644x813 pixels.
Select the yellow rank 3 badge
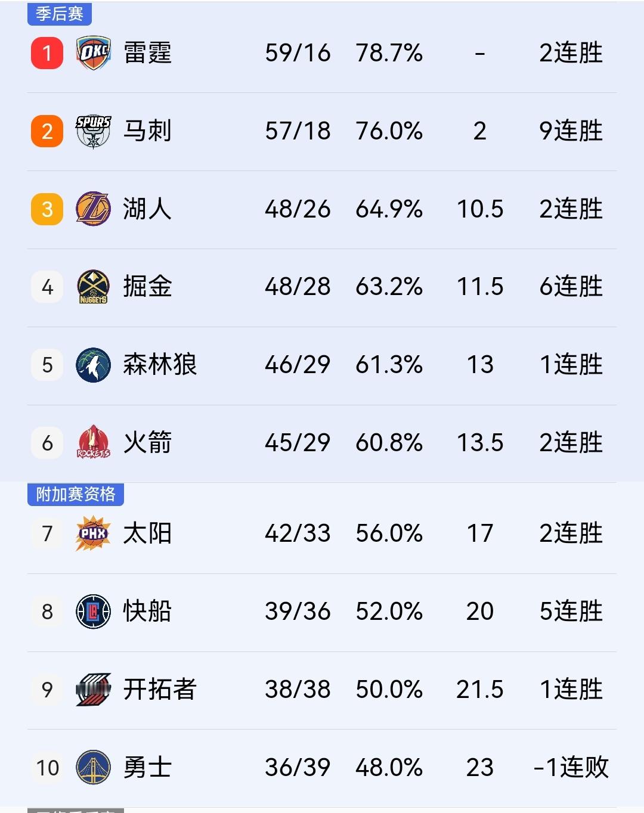(47, 209)
